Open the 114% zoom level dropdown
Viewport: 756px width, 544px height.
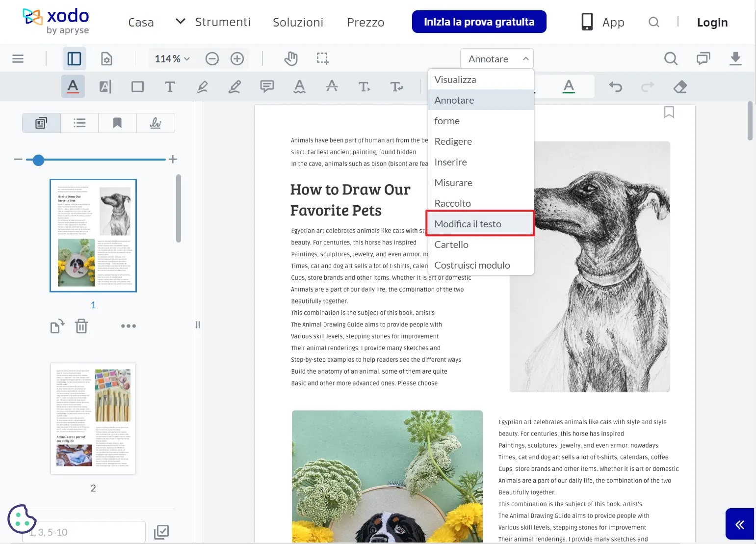click(x=172, y=59)
